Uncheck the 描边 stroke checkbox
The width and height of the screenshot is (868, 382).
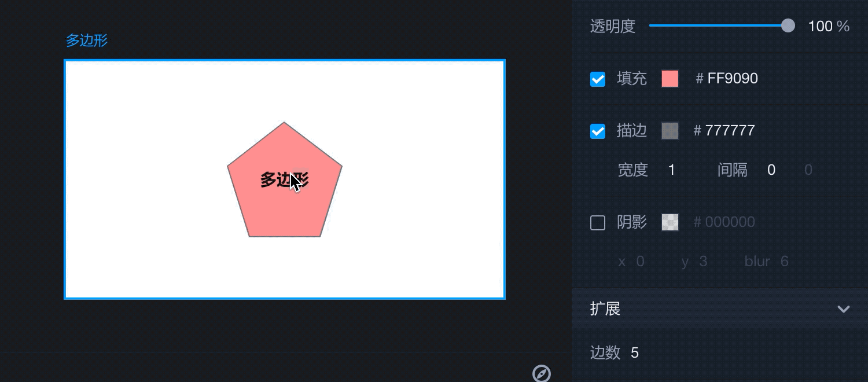coord(598,131)
